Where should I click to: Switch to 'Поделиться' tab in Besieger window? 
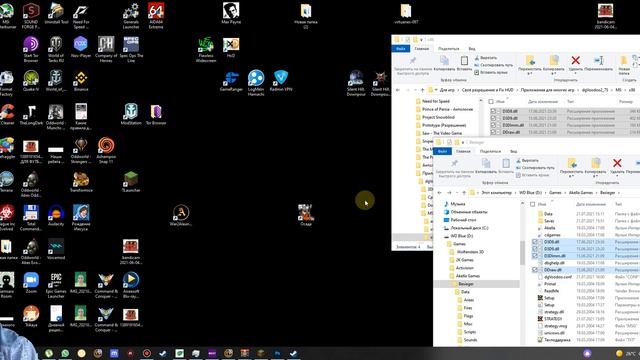point(490,151)
